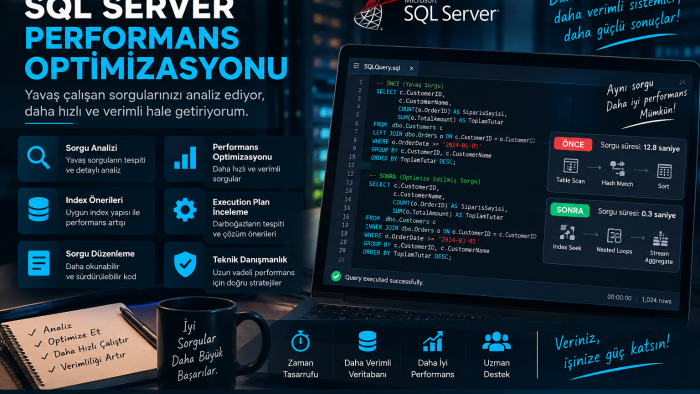Click the hamburger icon beside SQLQuery.sql
700x394 pixels.
(356, 66)
